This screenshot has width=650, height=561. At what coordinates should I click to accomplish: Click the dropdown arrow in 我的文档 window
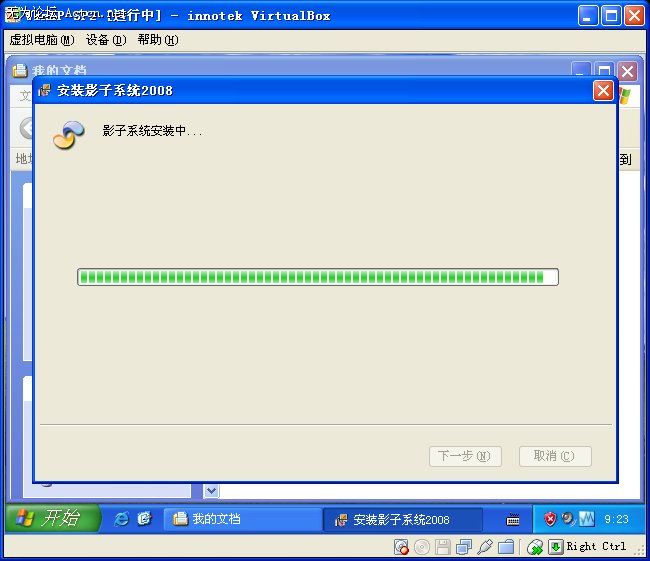coord(211,491)
